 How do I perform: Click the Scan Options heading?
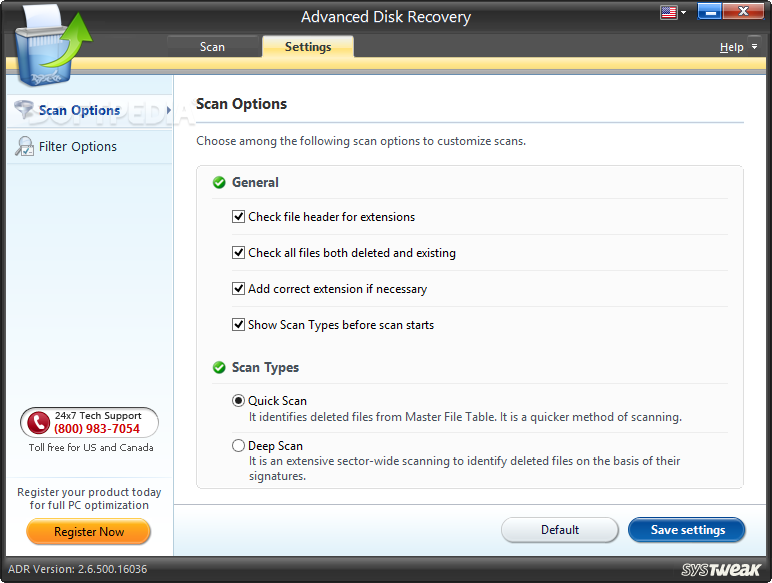pos(241,104)
